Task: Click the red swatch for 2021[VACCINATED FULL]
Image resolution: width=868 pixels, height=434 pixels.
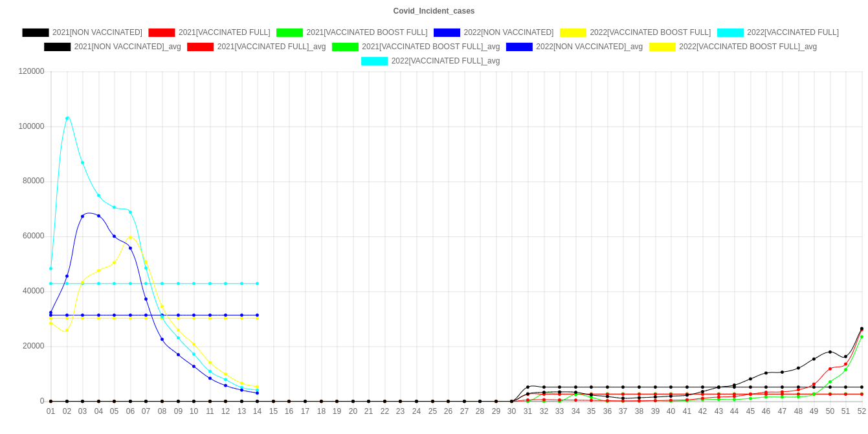Action: 161,32
